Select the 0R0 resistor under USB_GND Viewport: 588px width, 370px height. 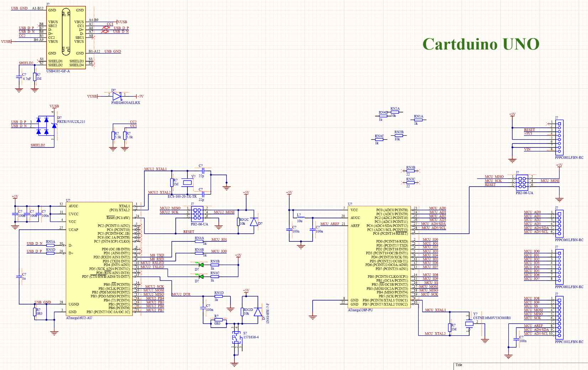35,312
